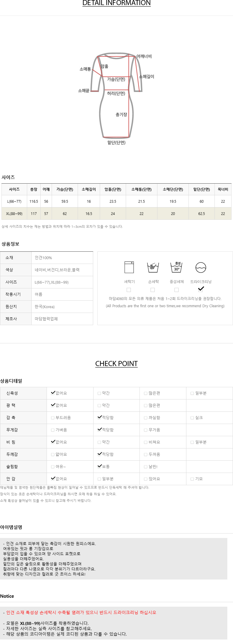Click the 총장 column header in size table
Viewport: 233px width, 644px height.
(x=34, y=190)
